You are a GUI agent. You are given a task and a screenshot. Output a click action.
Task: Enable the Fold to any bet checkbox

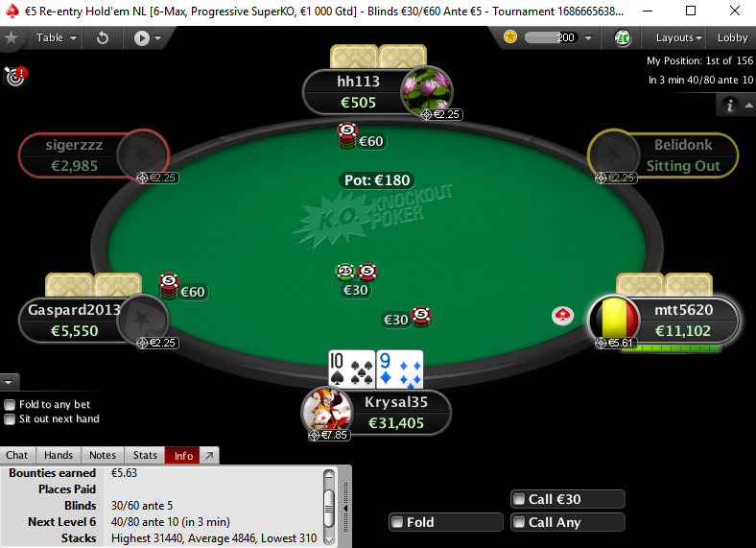[10, 404]
